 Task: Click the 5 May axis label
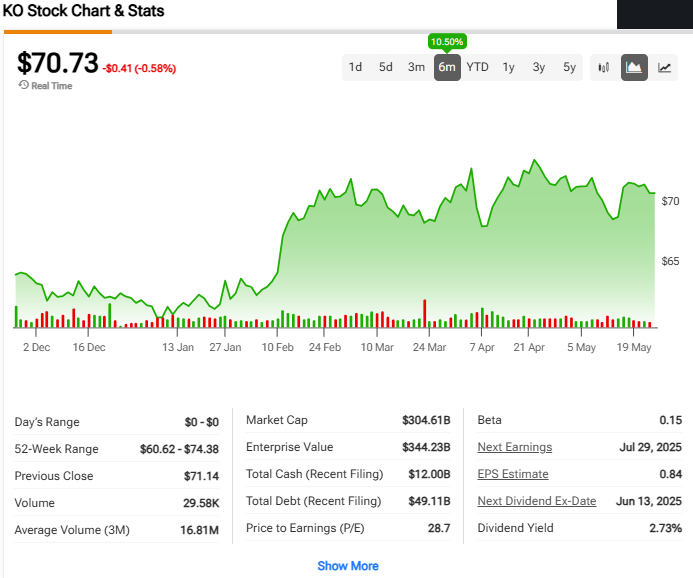(x=582, y=347)
